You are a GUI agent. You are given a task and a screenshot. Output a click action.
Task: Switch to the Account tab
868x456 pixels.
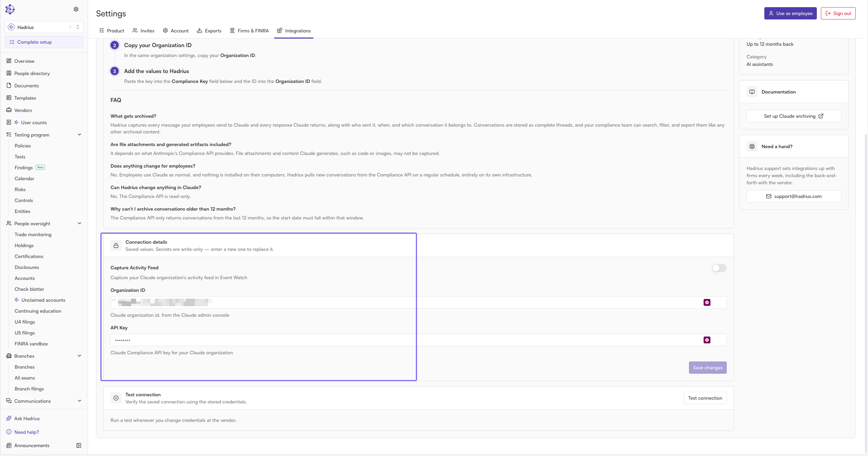coord(176,31)
